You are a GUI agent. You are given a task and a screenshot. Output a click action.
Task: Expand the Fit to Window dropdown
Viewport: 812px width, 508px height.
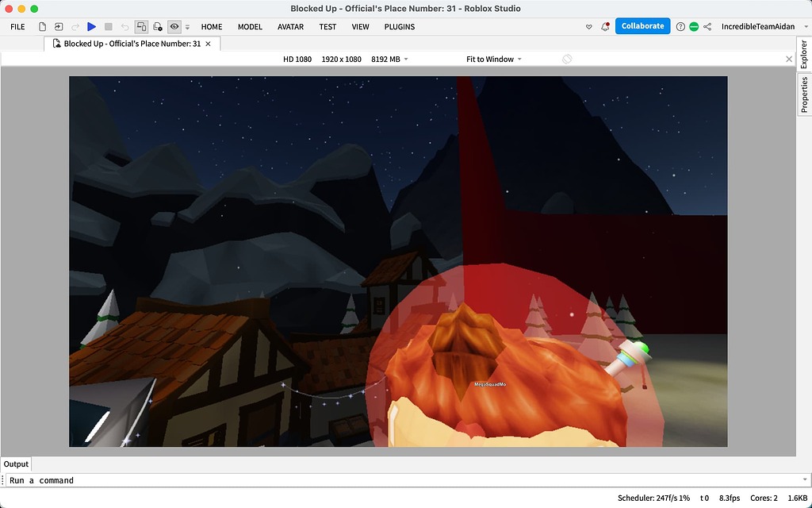point(494,60)
